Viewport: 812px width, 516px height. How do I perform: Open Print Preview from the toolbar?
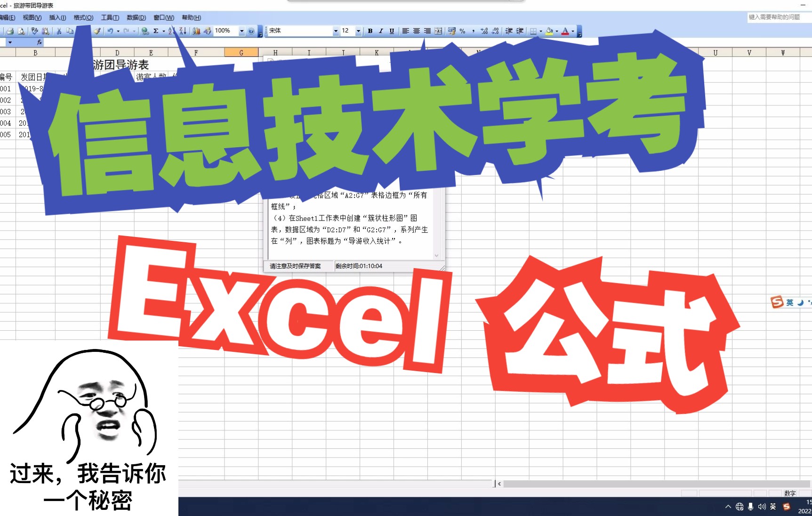coord(21,31)
